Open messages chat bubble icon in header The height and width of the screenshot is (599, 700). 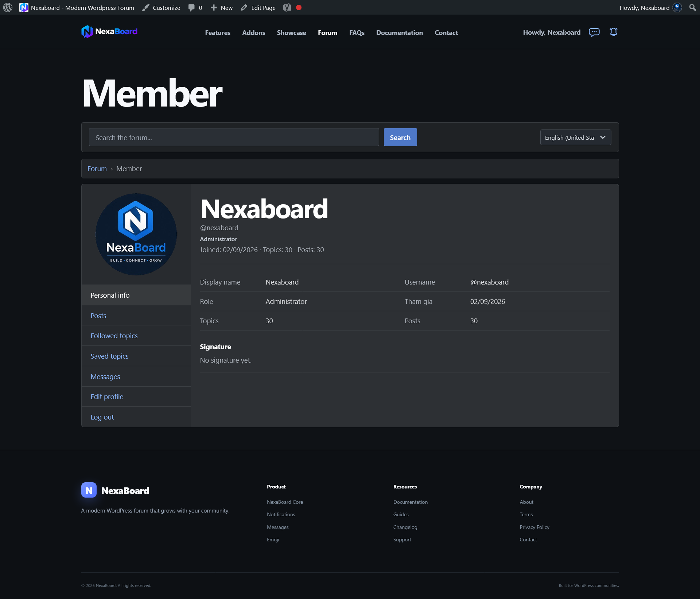(x=594, y=32)
